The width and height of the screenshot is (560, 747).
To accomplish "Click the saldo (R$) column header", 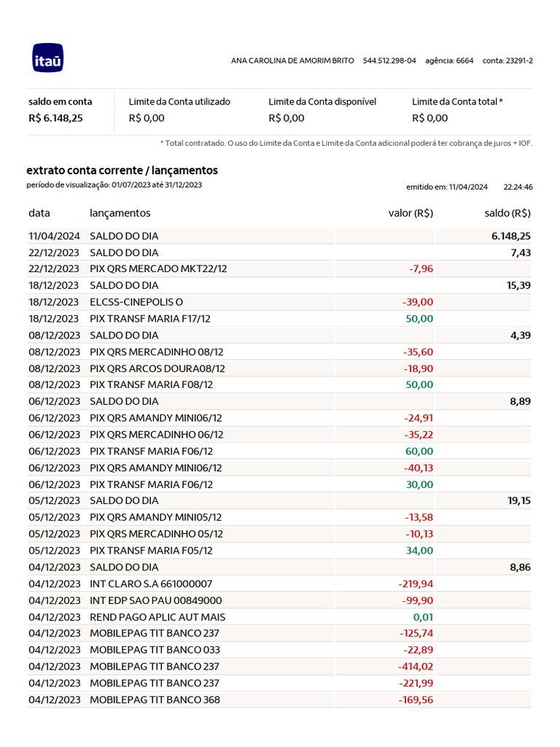I will (507, 213).
